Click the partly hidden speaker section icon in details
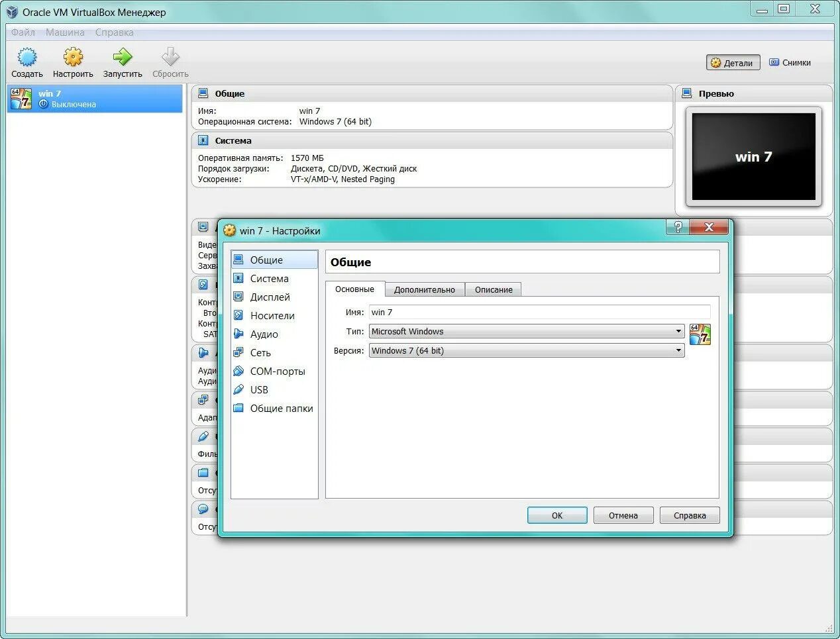 (x=203, y=353)
